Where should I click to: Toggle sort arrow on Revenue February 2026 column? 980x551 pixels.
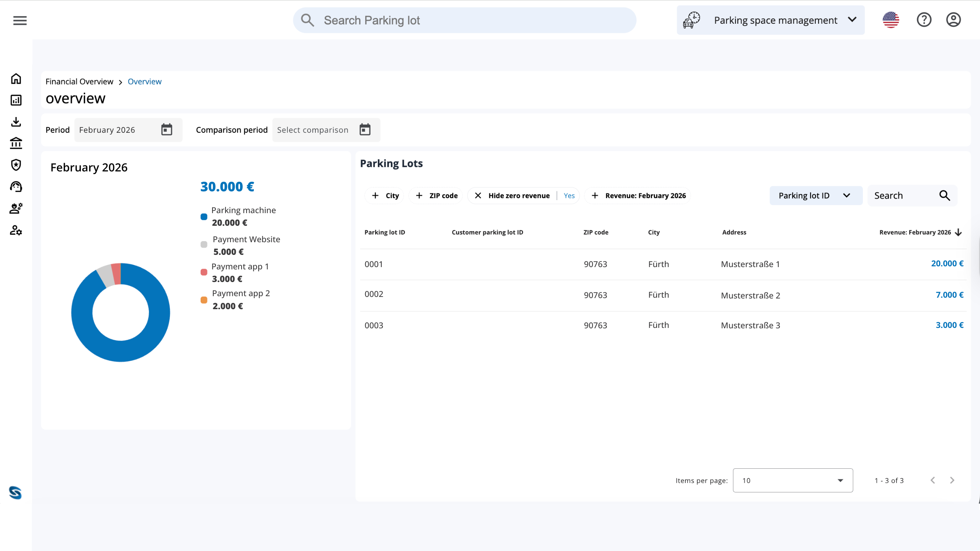pyautogui.click(x=959, y=232)
